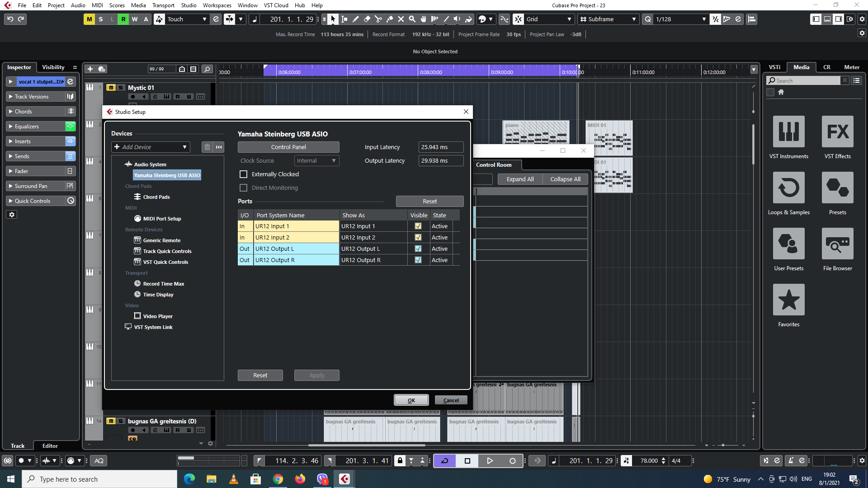Select the Zoom magnifier tool
The height and width of the screenshot is (488, 868).
coord(412,19)
